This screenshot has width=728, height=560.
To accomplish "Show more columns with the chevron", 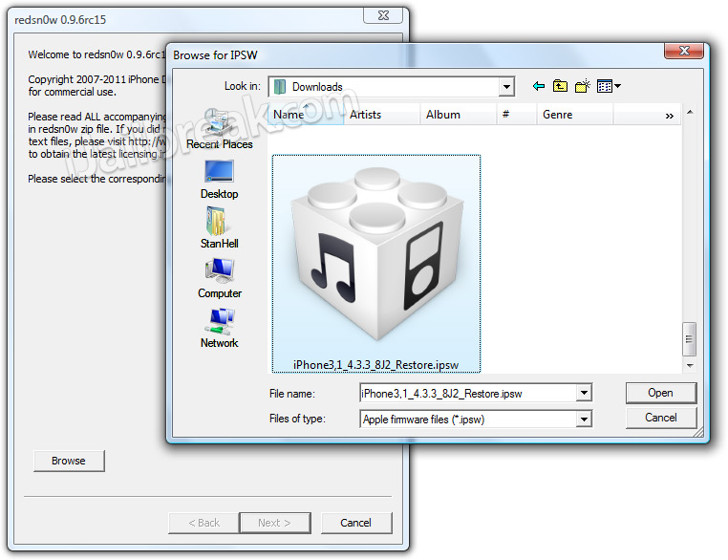I will pos(669,116).
